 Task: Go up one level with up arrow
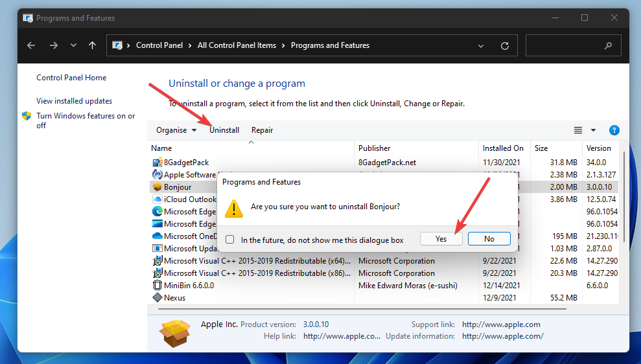[x=93, y=45]
